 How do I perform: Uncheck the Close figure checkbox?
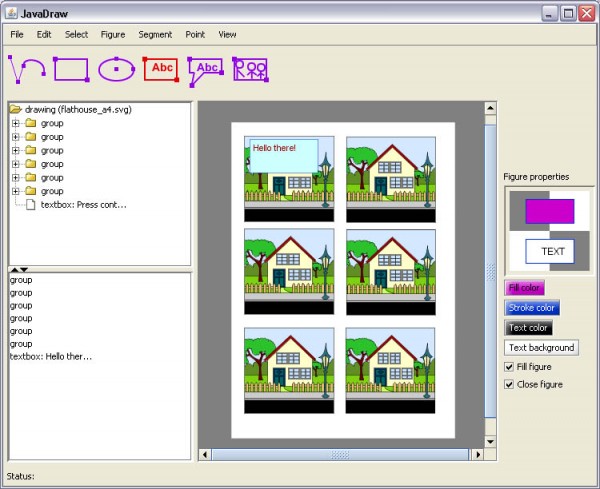point(510,384)
